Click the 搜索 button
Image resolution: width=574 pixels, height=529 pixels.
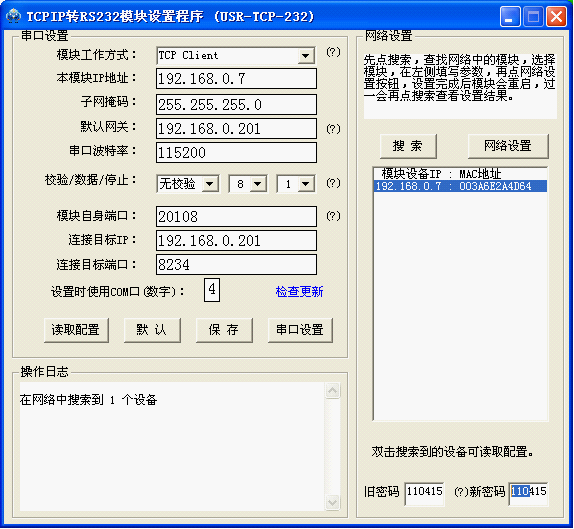(x=408, y=146)
